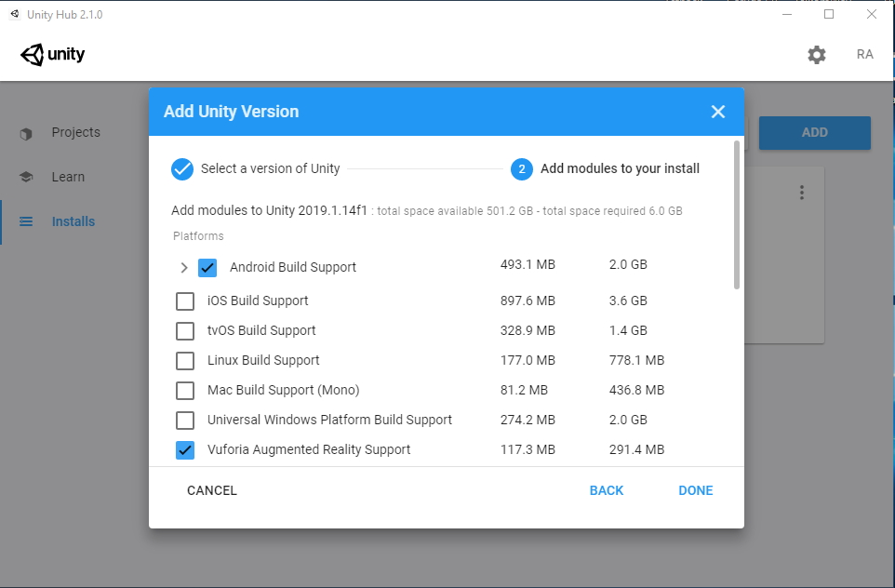Click 'Add modules to your install' step label
This screenshot has height=588, width=895.
620,169
